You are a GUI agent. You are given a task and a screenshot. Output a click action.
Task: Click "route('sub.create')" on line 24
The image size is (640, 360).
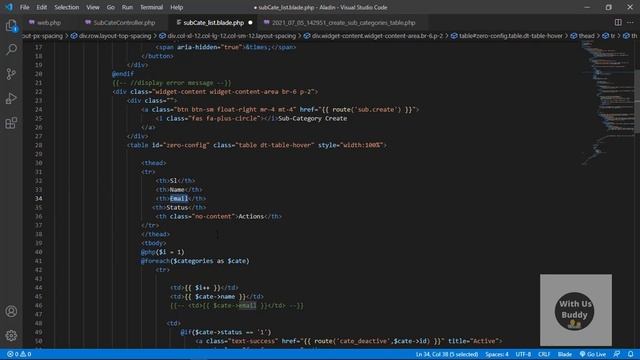(368, 109)
